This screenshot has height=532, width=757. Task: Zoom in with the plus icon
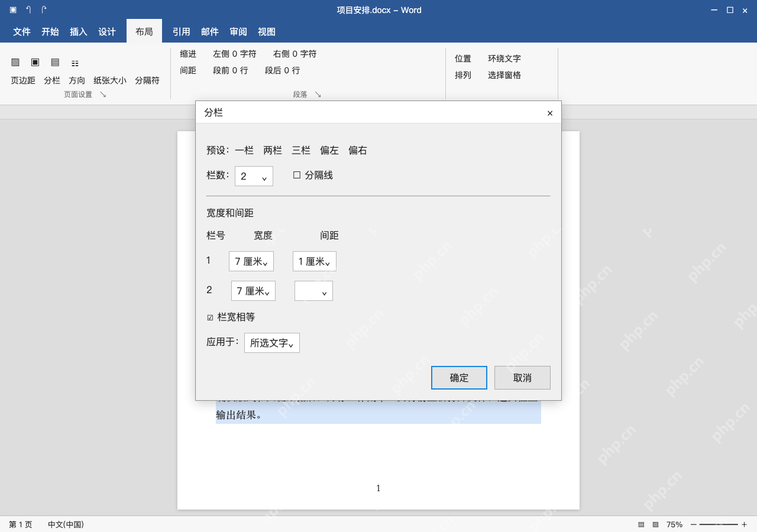pos(745,524)
